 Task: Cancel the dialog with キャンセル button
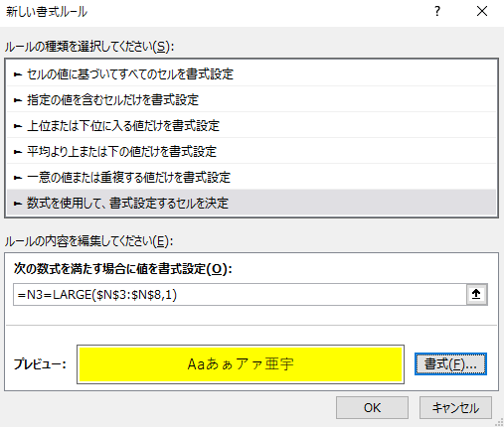[455, 408]
